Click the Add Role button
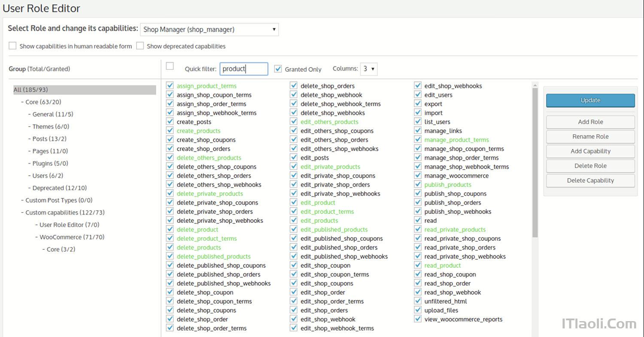 [x=590, y=122]
